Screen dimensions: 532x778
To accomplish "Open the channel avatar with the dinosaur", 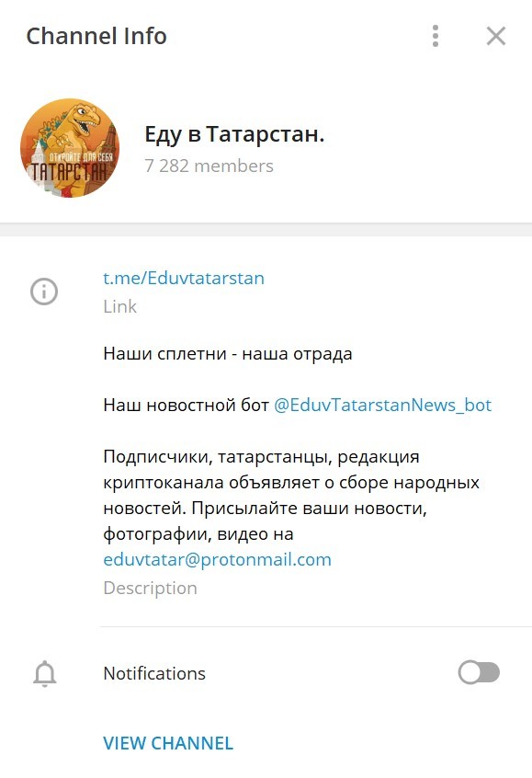I will (70, 148).
